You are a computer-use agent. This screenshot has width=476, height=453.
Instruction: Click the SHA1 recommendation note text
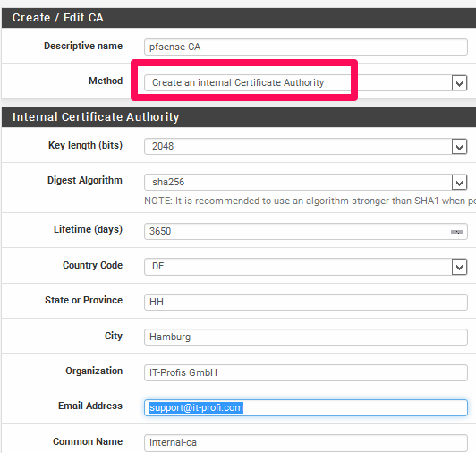click(x=310, y=201)
